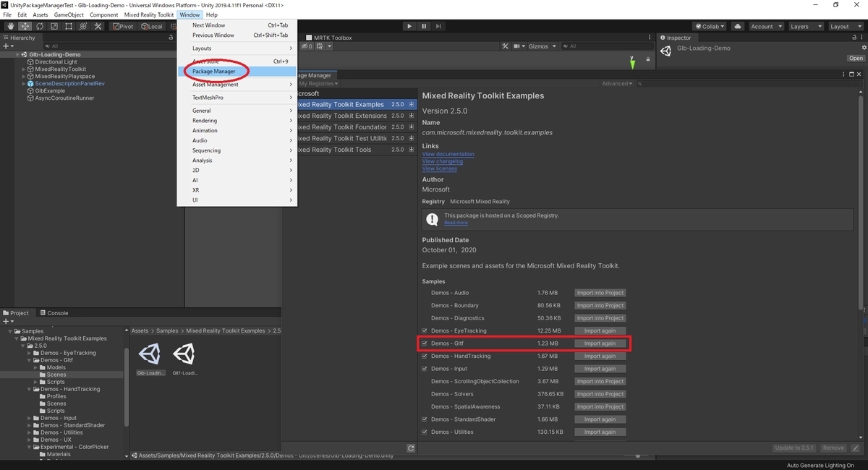
Task: Expand Demos - EyeTracking folder in Project
Action: click(x=30, y=353)
